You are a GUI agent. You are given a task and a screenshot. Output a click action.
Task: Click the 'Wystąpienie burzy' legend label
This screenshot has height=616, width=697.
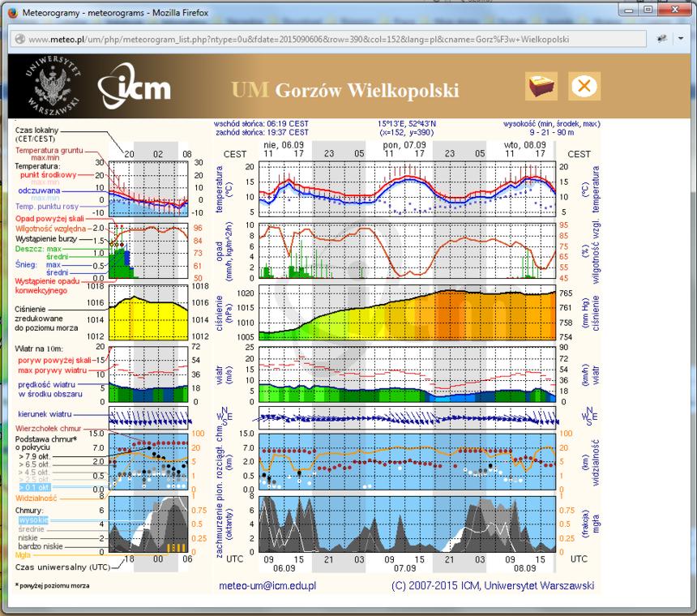tap(46, 238)
